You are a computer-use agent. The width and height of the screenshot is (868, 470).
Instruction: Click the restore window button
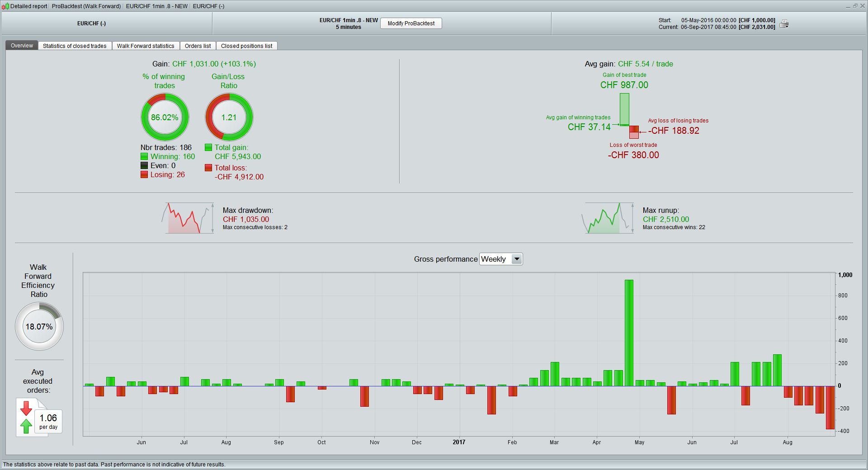coord(854,6)
